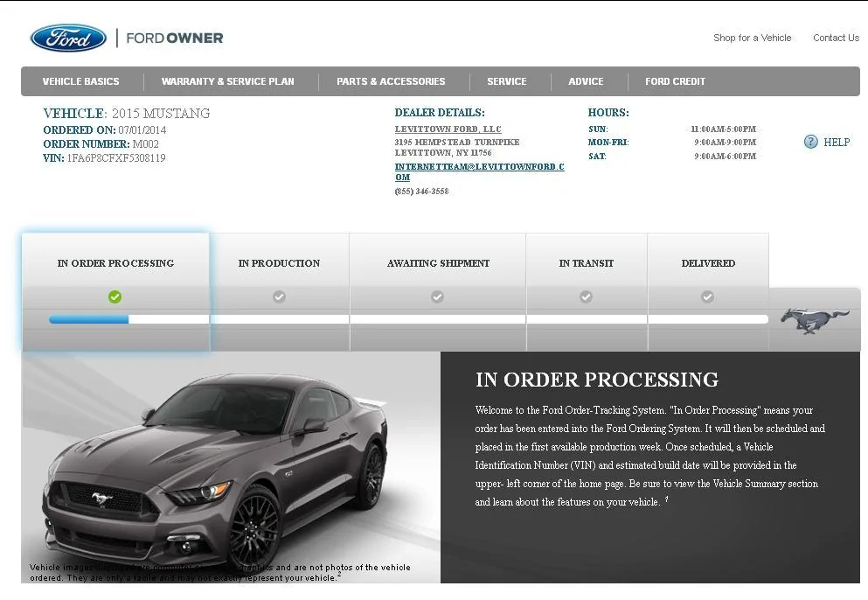868x600 pixels.
Task: Select the In Production tab
Action: (x=280, y=292)
